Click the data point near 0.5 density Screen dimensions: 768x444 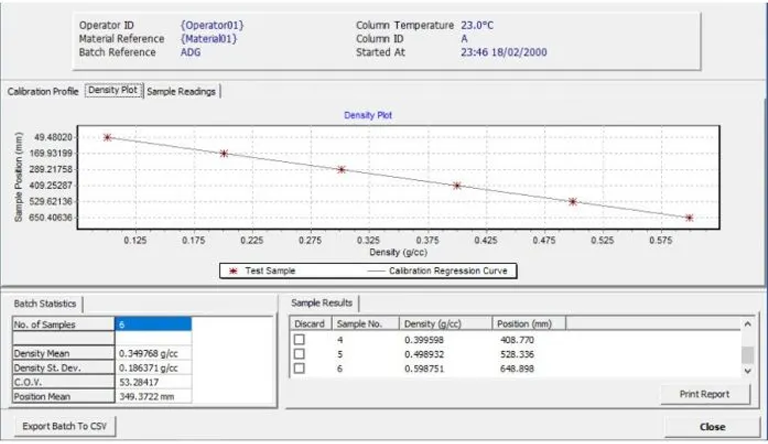click(x=573, y=201)
